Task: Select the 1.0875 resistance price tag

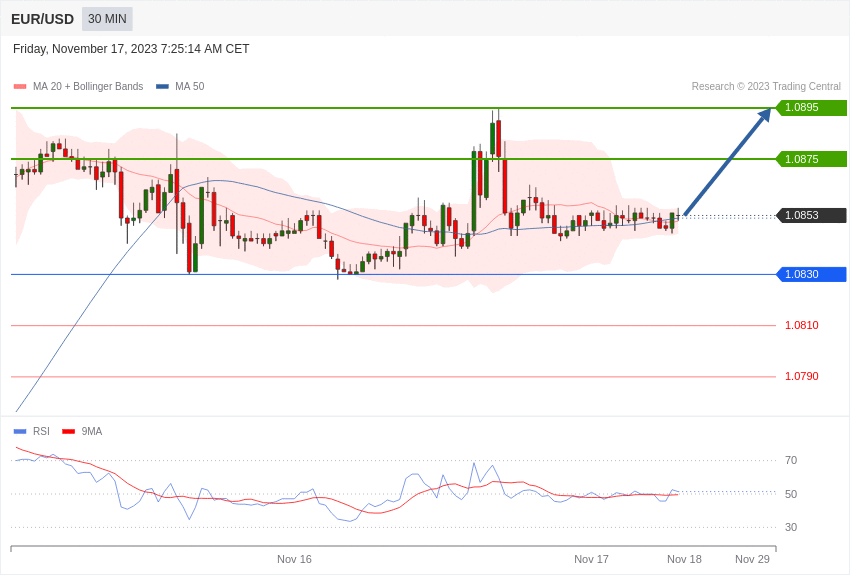Action: tap(811, 159)
